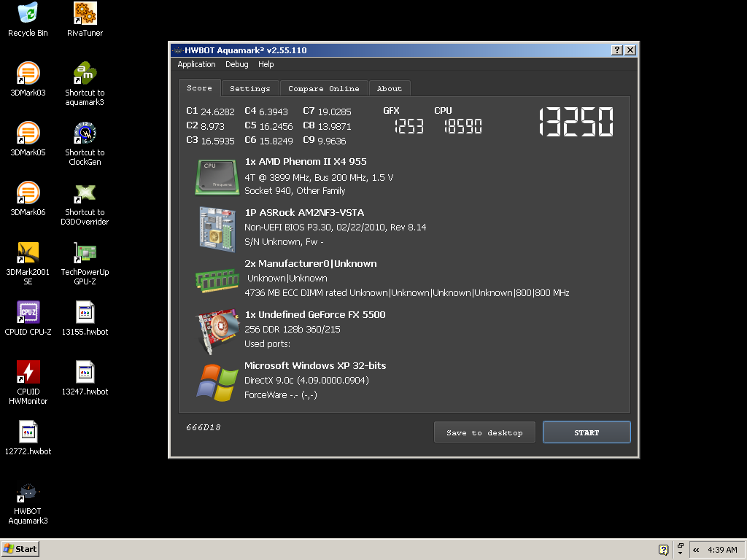
Task: Click the 1x AMD Phenom II X4 955 heading
Action: click(306, 161)
